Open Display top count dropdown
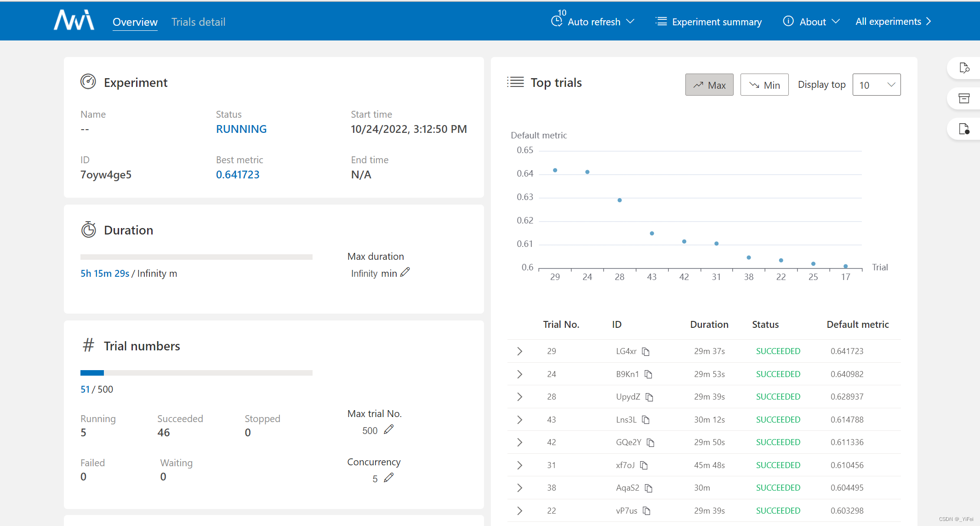This screenshot has width=980, height=526. point(876,85)
